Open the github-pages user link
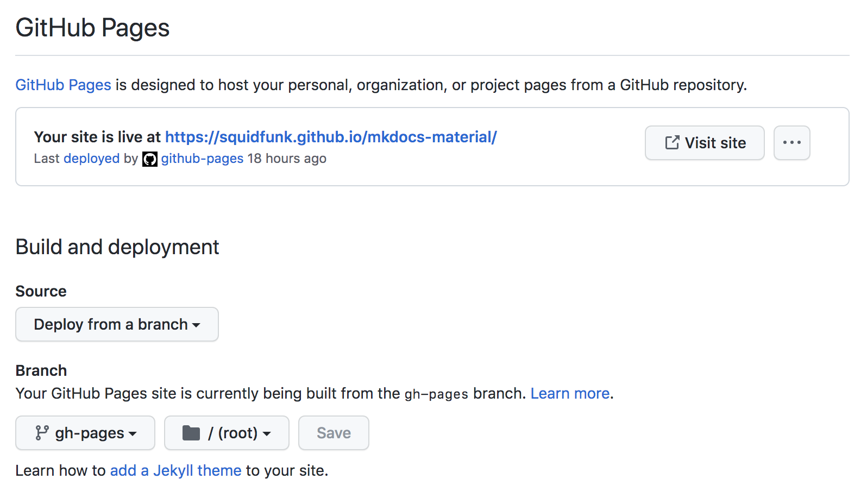 [x=202, y=159]
